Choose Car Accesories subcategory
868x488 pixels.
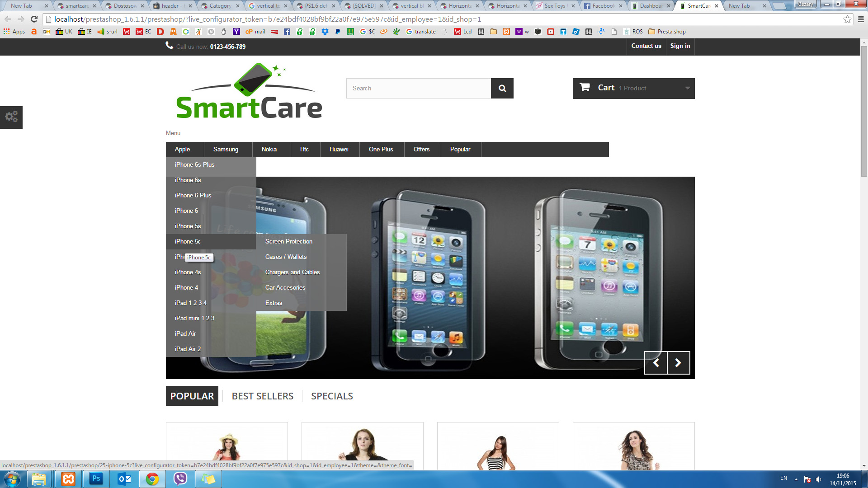point(302,287)
